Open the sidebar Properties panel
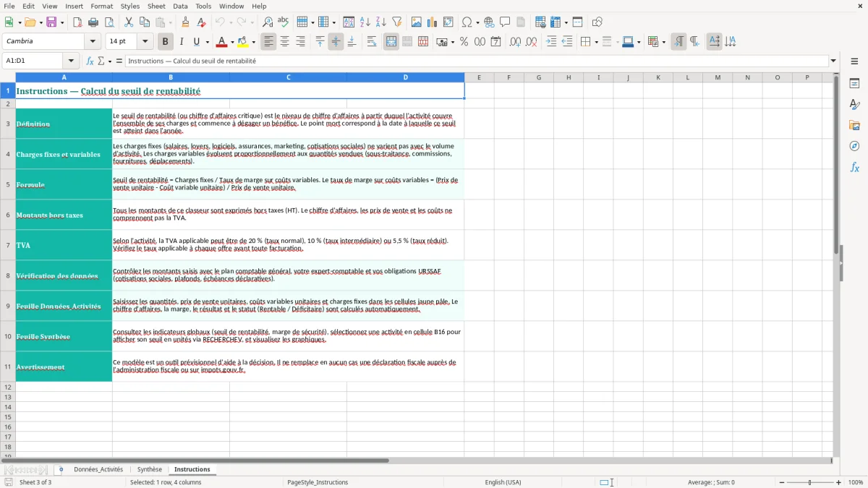This screenshot has height=488, width=868. [854, 83]
